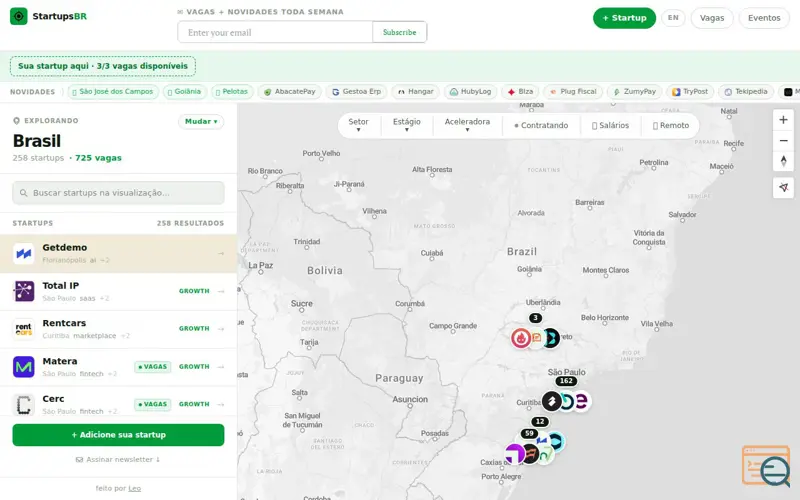Toggle the Salários filter
The image size is (800, 500).
click(x=610, y=126)
